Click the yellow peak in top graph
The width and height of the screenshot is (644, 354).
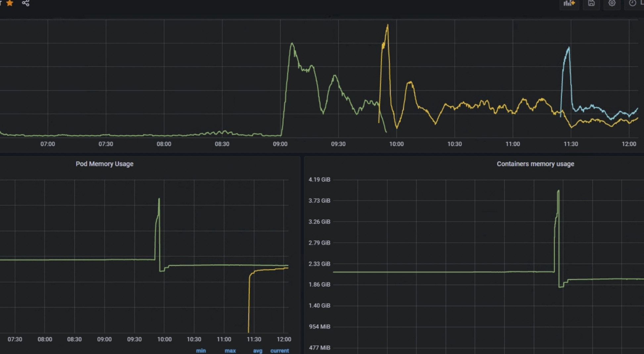[388, 25]
